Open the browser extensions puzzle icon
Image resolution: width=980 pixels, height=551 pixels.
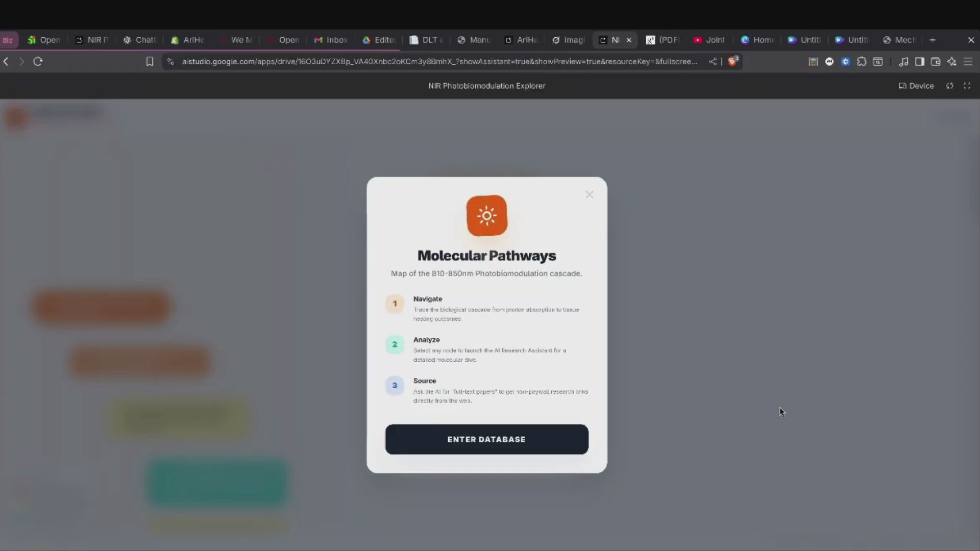click(862, 61)
